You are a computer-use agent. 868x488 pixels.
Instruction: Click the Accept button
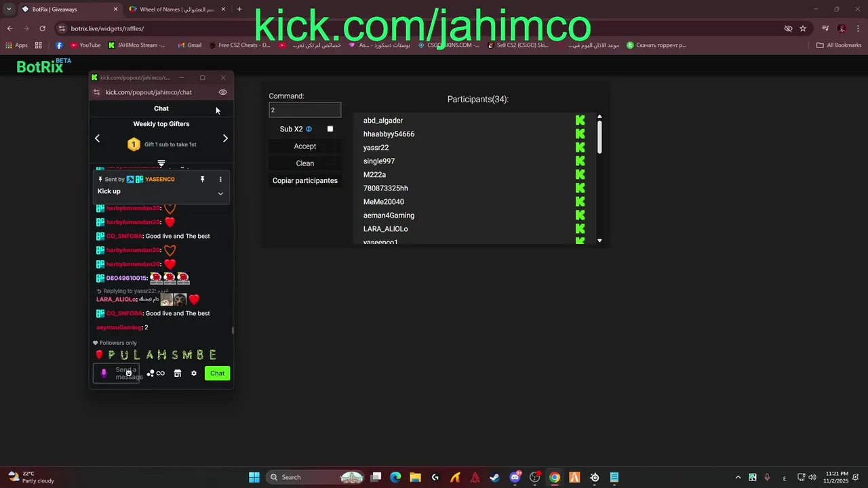[x=305, y=146]
